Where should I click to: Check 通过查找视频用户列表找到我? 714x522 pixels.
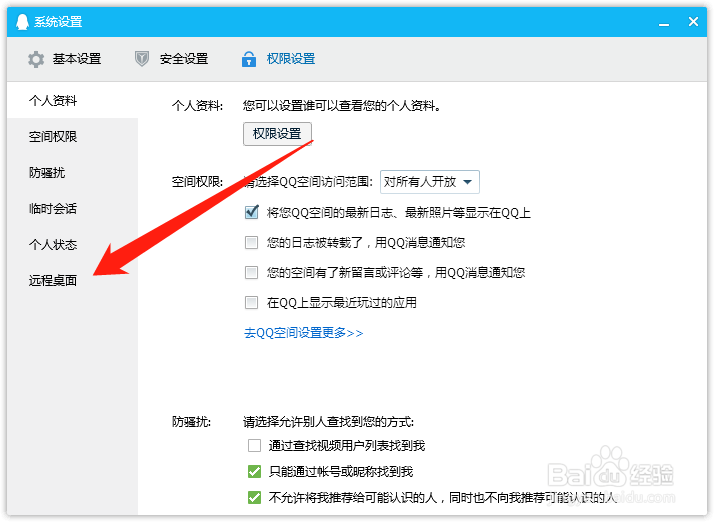254,445
